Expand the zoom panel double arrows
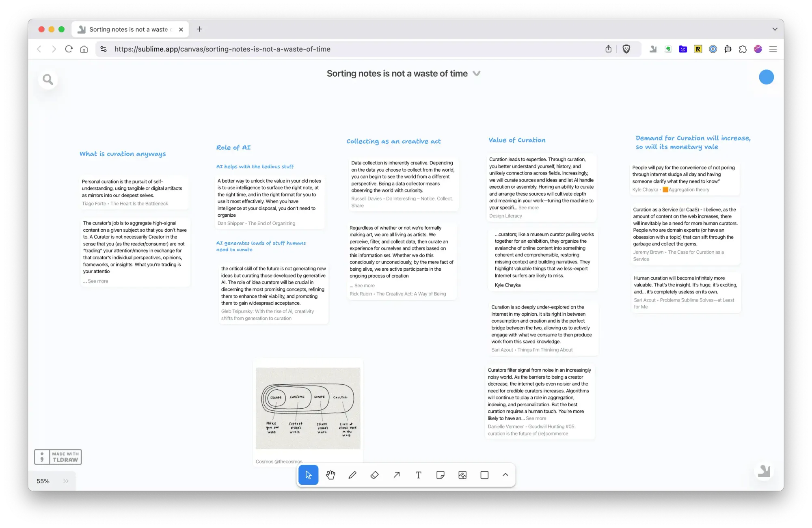 coord(66,481)
